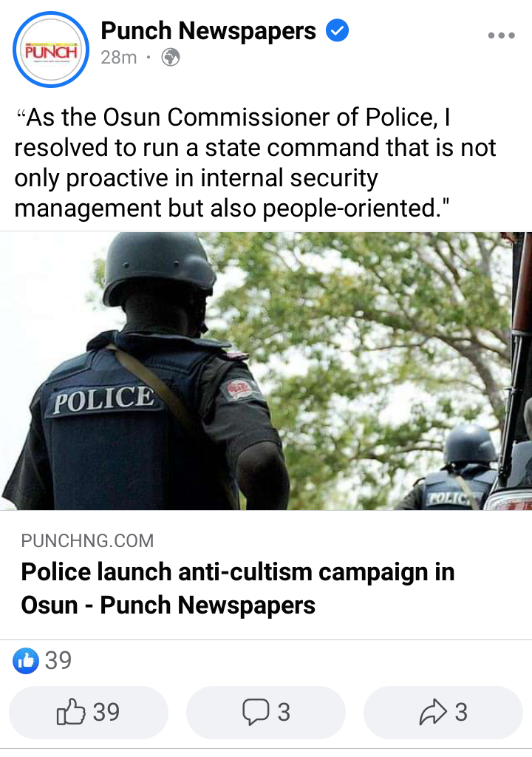Open the three-dot post options menu
Image resolution: width=532 pixels, height=757 pixels.
click(x=501, y=35)
